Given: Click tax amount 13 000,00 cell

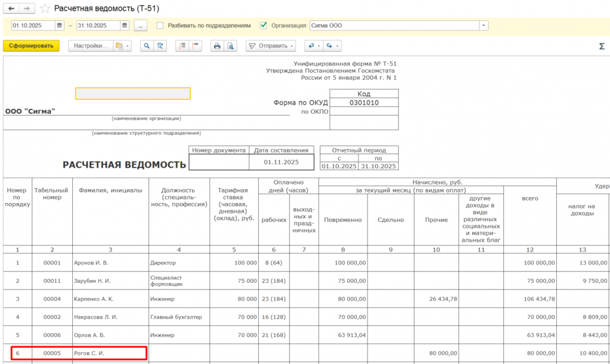Looking at the screenshot, I should point(582,263).
